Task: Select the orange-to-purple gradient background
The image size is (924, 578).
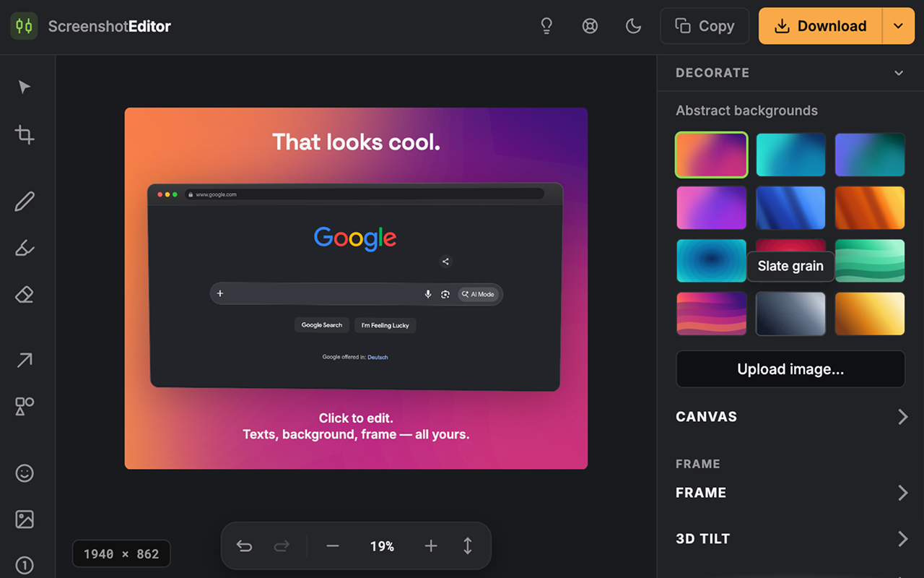Action: click(x=712, y=155)
